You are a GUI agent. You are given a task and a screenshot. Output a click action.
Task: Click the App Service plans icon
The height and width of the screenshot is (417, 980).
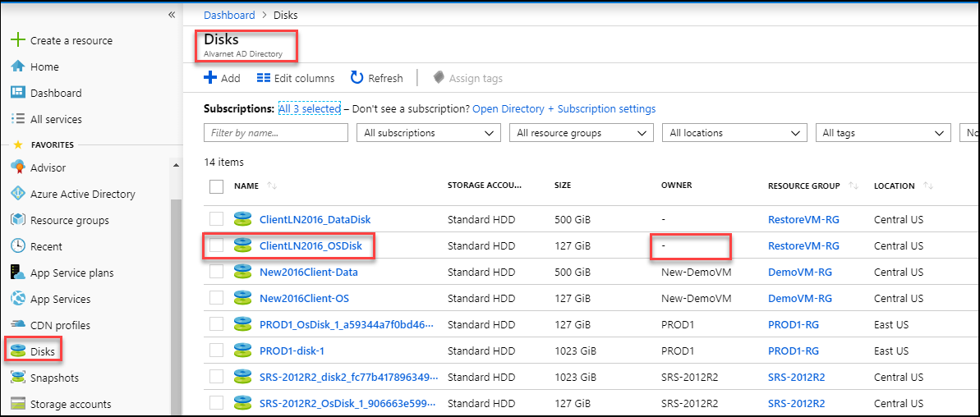(x=18, y=273)
